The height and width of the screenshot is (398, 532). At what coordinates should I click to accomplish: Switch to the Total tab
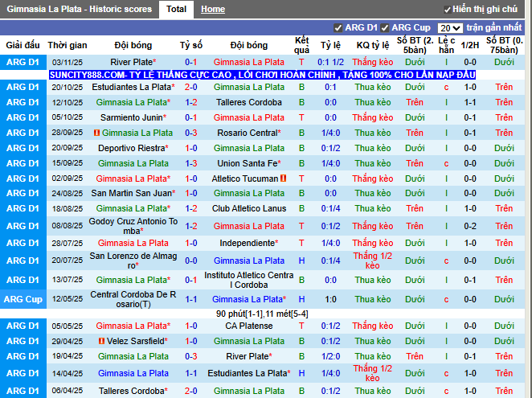(x=176, y=9)
